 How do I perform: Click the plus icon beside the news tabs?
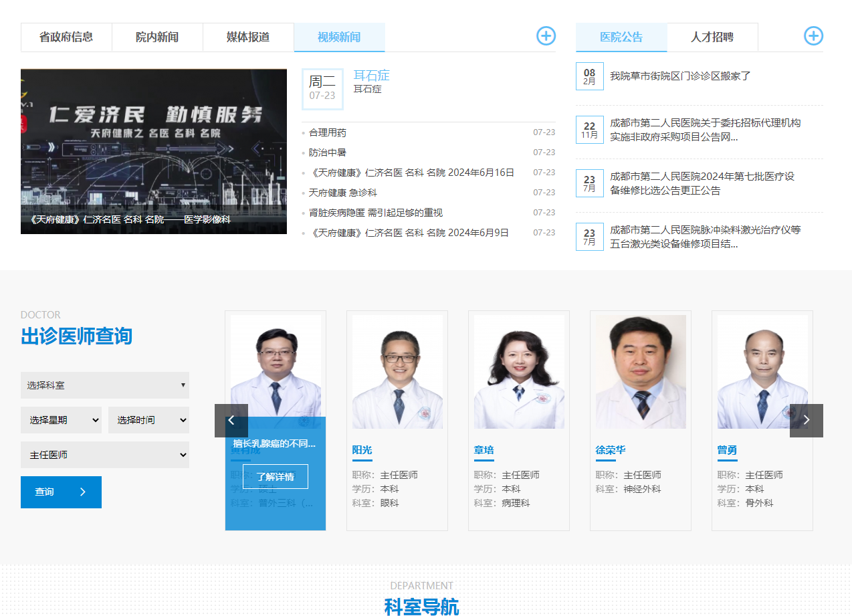546,36
